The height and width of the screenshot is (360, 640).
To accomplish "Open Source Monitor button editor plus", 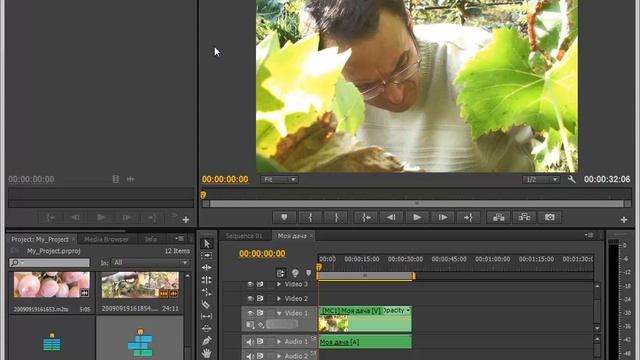I will (186, 220).
